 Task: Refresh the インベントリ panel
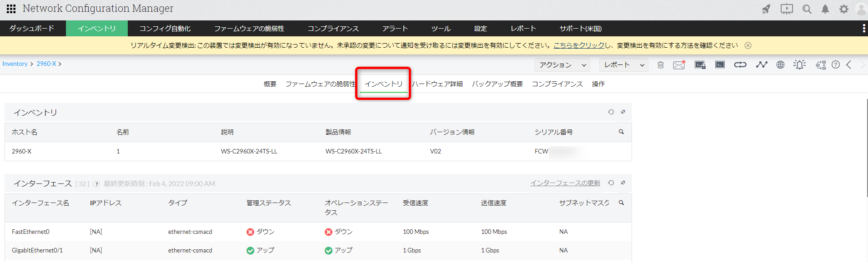611,112
